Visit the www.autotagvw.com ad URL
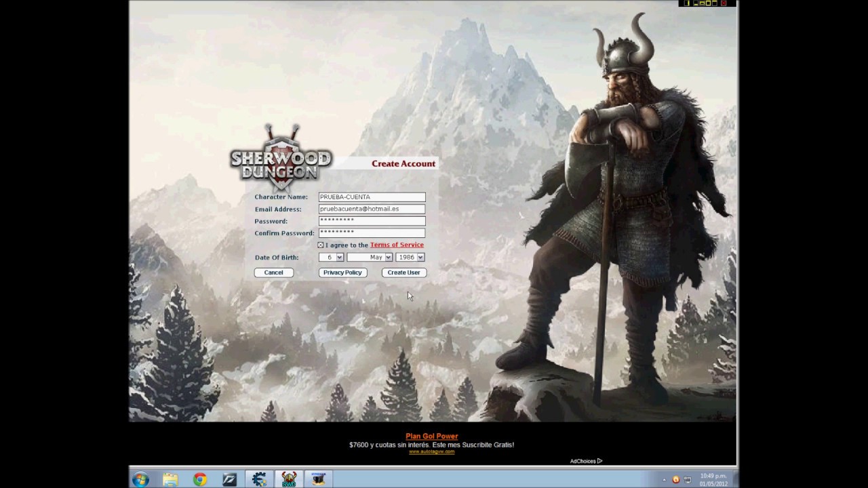The height and width of the screenshot is (488, 868). pyautogui.click(x=432, y=451)
